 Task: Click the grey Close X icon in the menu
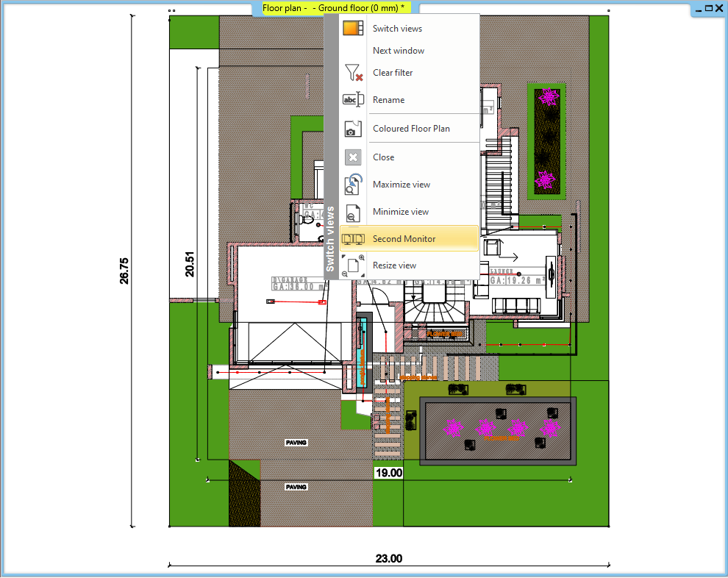click(353, 157)
